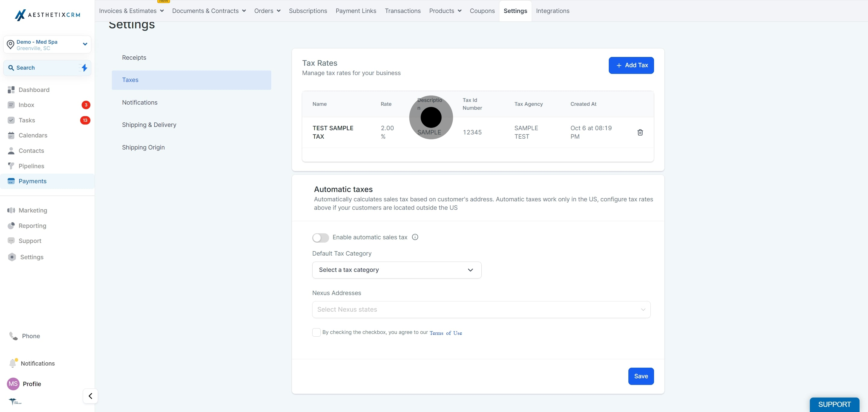
Task: Click the Search field in sidebar
Action: point(42,68)
